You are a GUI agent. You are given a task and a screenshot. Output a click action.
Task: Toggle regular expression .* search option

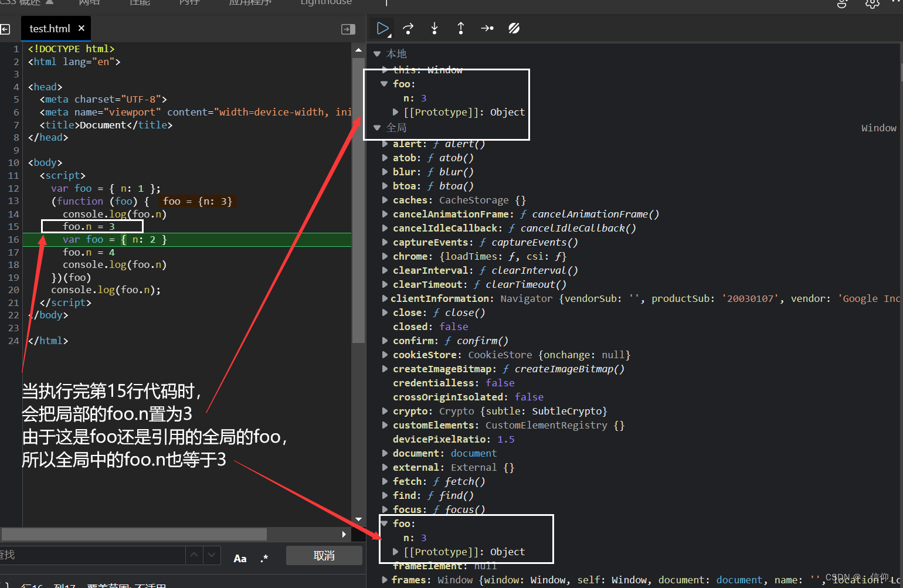pyautogui.click(x=264, y=558)
